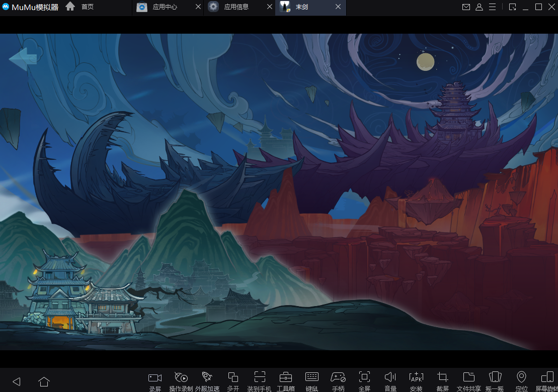Viewport: 558px width, 392px height.
Task: Tap the tall pagoda tower under the moon
Action: tap(454, 111)
